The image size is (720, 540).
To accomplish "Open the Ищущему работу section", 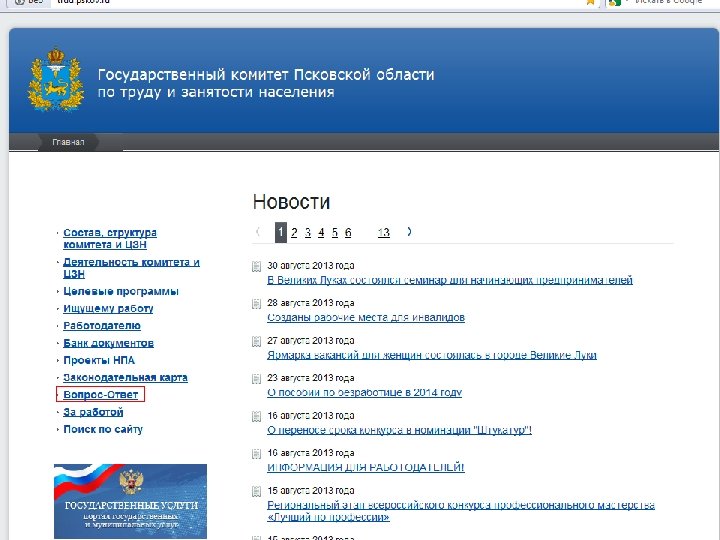I will pyautogui.click(x=108, y=309).
